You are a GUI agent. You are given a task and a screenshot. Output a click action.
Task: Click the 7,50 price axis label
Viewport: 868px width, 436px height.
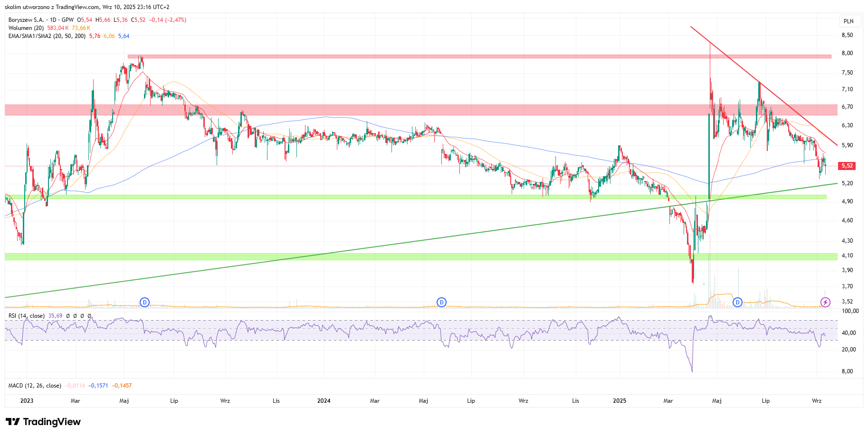coord(847,73)
